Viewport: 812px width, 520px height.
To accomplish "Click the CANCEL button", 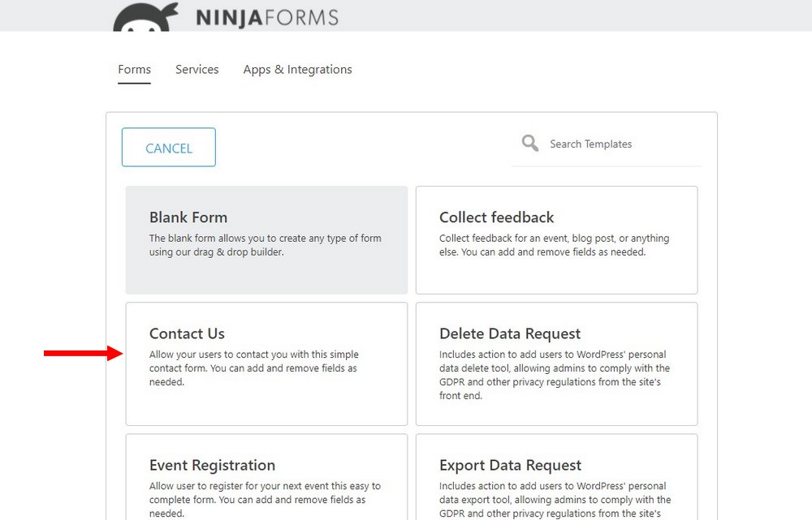I will 169,148.
